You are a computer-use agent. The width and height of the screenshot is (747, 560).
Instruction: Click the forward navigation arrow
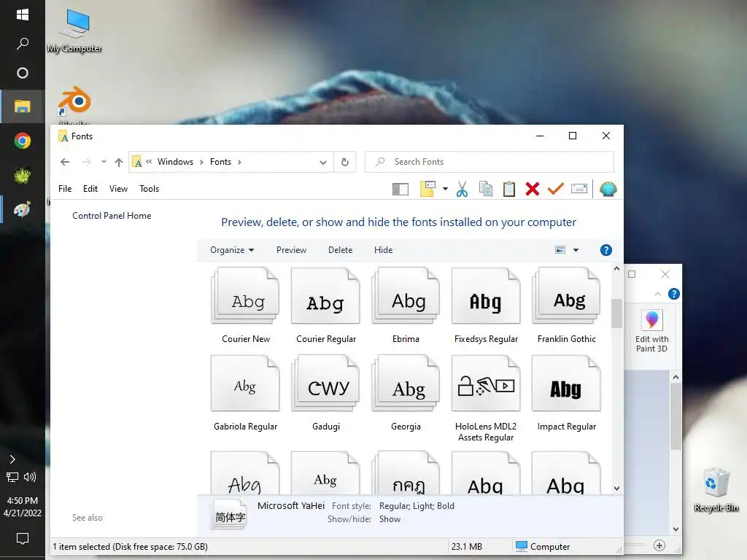click(87, 162)
